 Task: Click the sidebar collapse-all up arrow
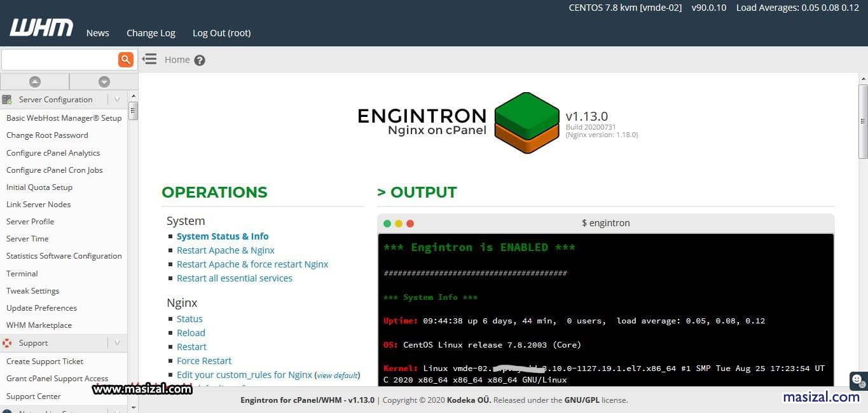tap(35, 81)
